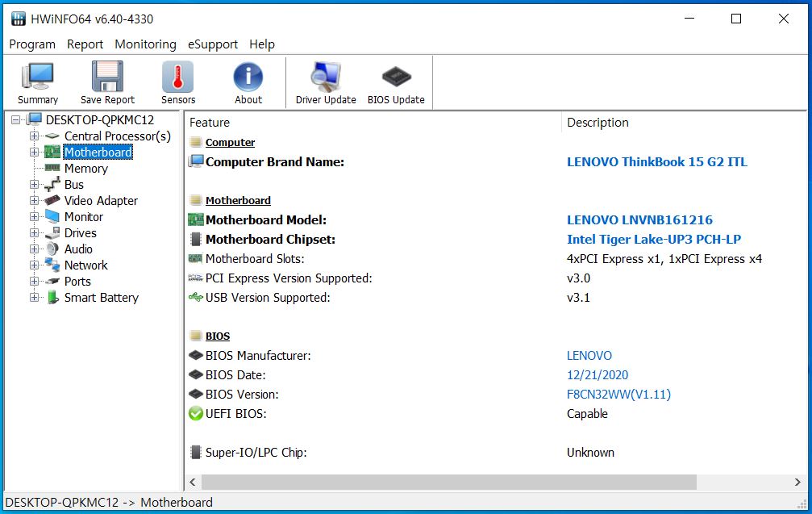The image size is (812, 514).
Task: Click the Network tree icon
Action: (x=52, y=265)
